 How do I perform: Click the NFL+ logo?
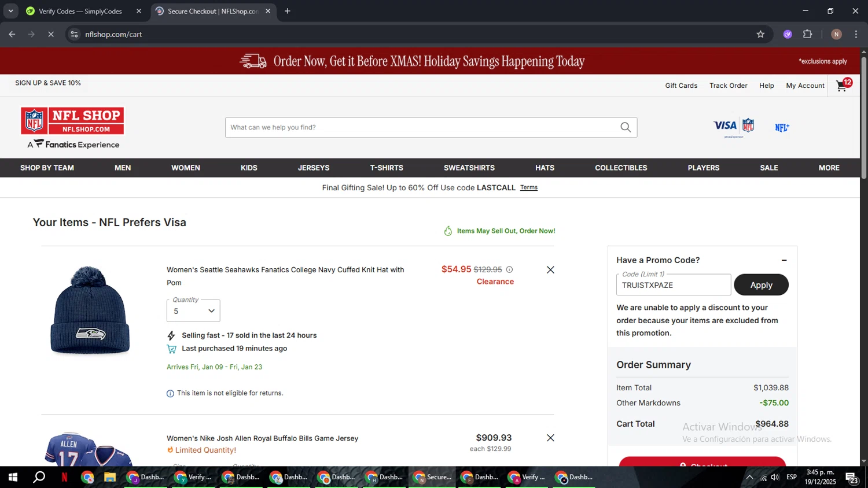coord(782,128)
